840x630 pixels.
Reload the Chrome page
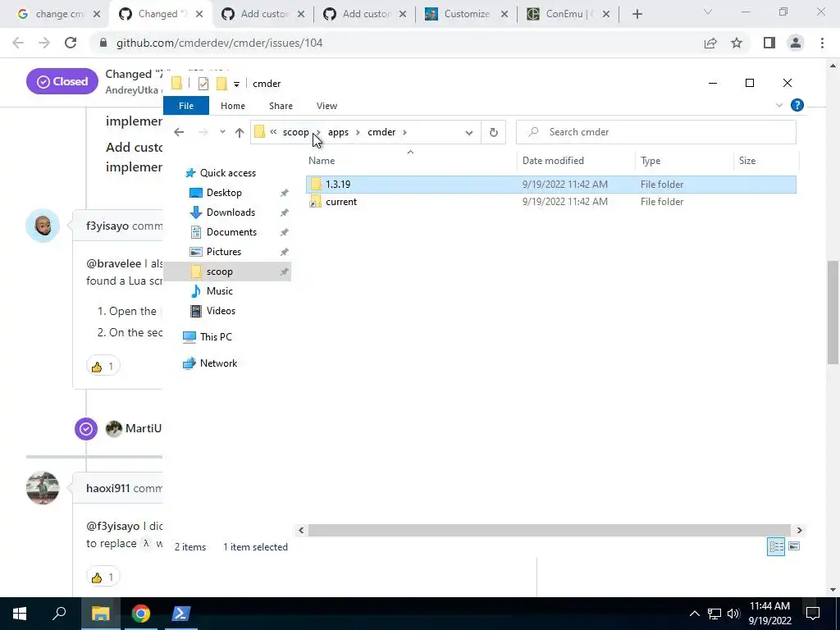click(71, 43)
